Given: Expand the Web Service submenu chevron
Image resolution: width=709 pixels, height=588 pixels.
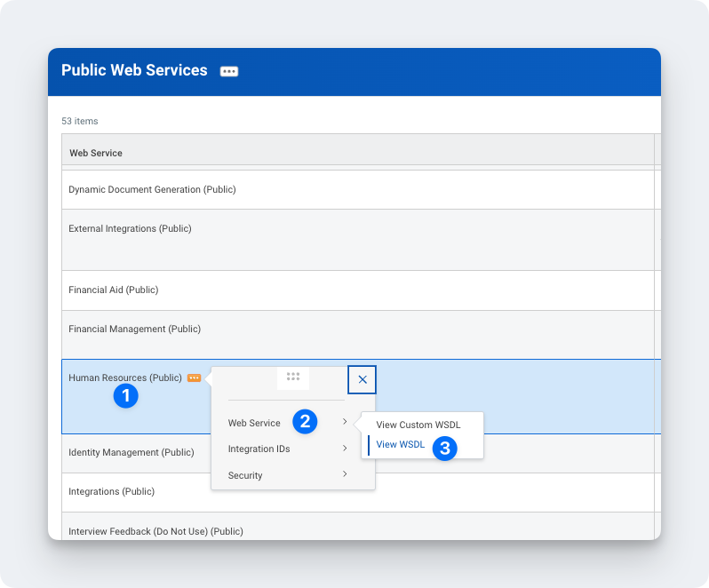Looking at the screenshot, I should point(345,422).
